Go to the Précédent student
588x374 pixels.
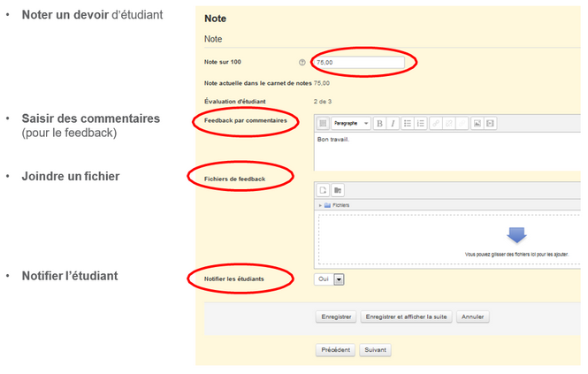click(x=335, y=349)
